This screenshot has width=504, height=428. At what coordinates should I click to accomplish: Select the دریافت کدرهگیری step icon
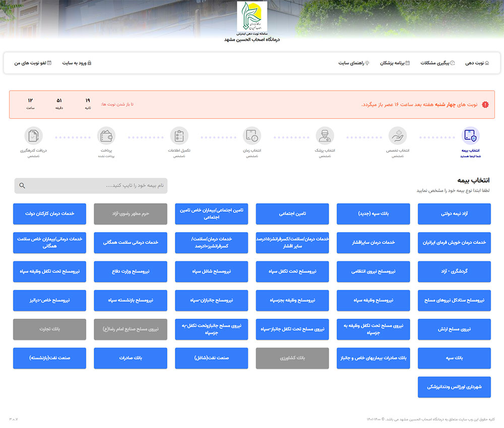click(x=33, y=136)
